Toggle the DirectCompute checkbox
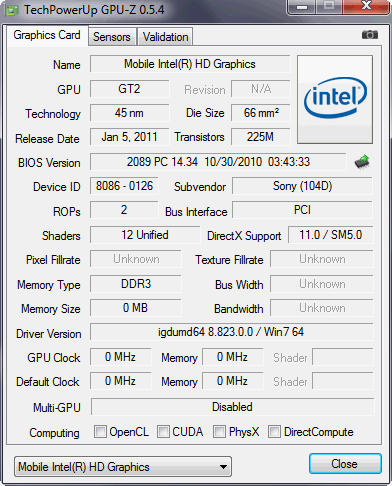Image resolution: width=392 pixels, height=486 pixels. (x=274, y=431)
